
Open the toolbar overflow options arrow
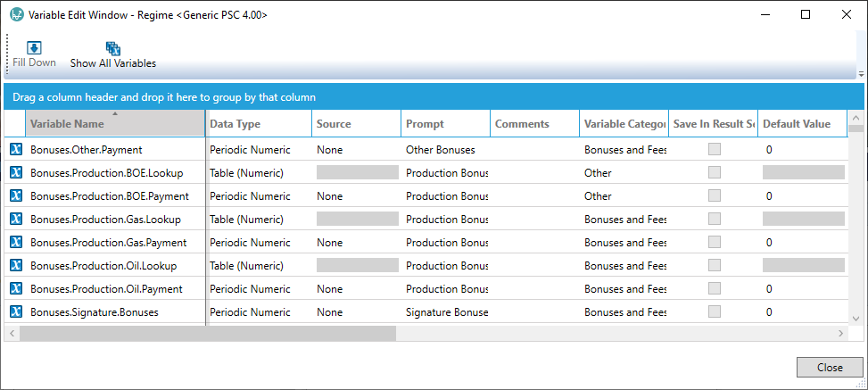[860, 74]
